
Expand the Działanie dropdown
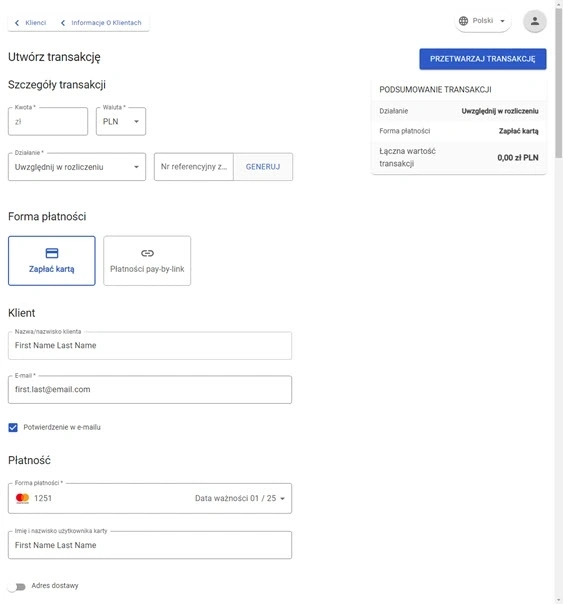click(x=77, y=167)
